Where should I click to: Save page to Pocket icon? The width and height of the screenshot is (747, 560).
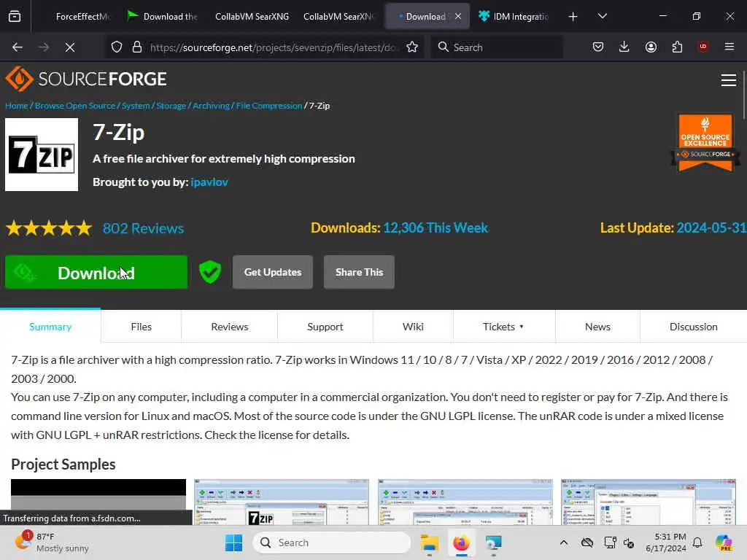(598, 47)
